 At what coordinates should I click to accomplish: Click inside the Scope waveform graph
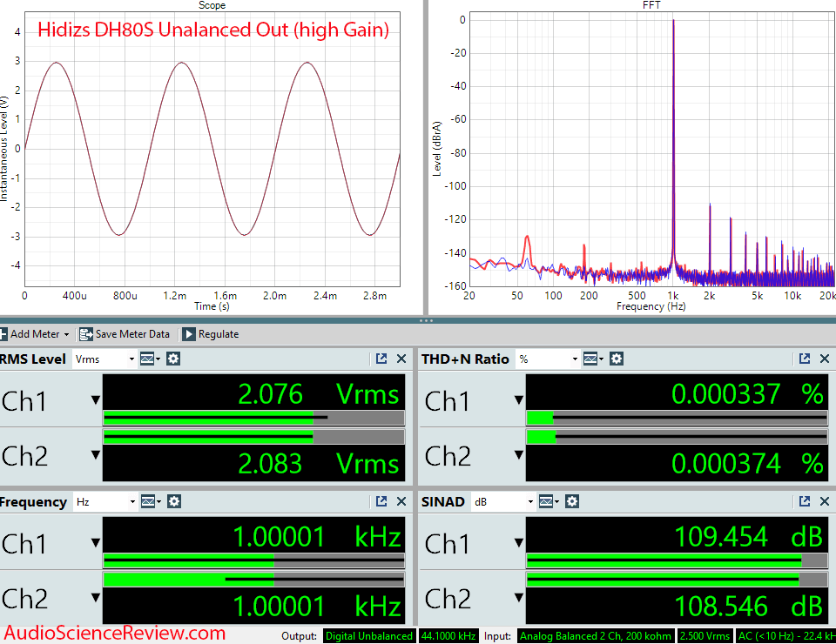[212, 149]
